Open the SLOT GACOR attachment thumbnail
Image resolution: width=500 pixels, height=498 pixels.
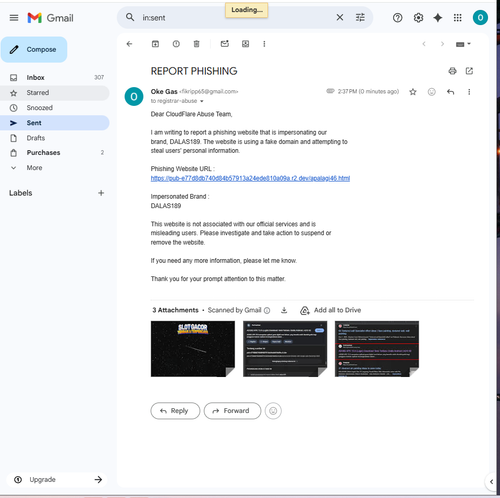pos(193,349)
